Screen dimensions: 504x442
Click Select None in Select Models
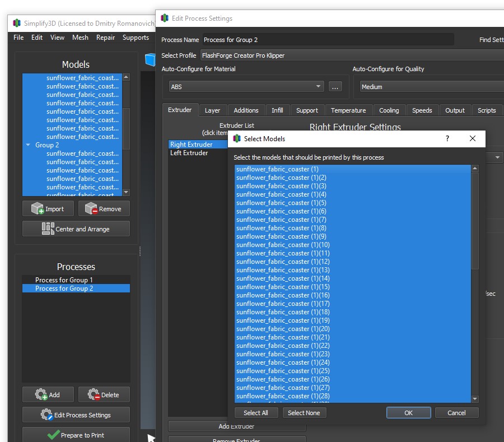[304, 413]
